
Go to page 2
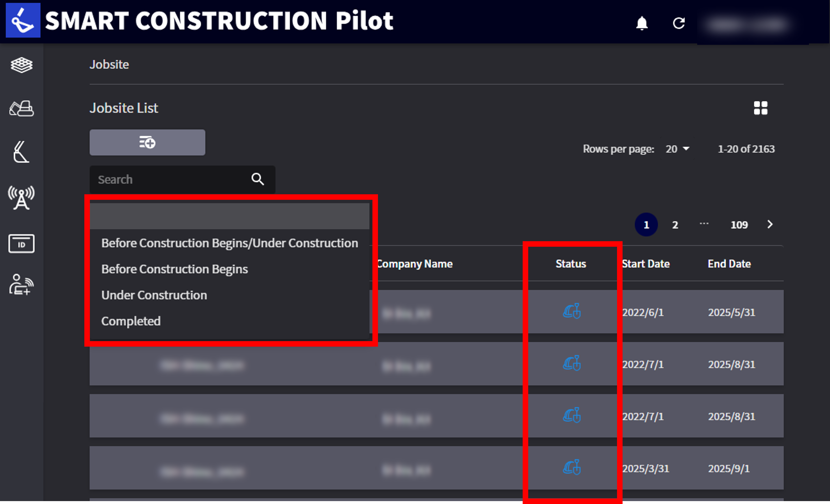pos(675,225)
